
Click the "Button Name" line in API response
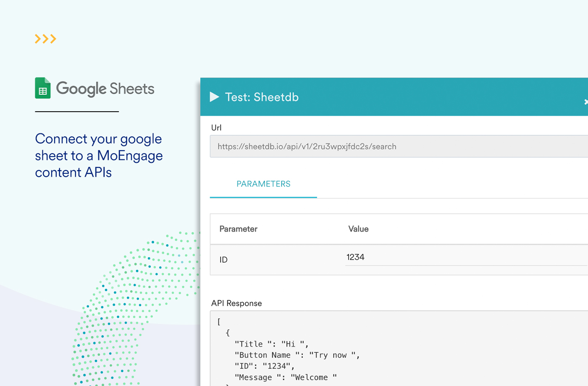pos(297,355)
